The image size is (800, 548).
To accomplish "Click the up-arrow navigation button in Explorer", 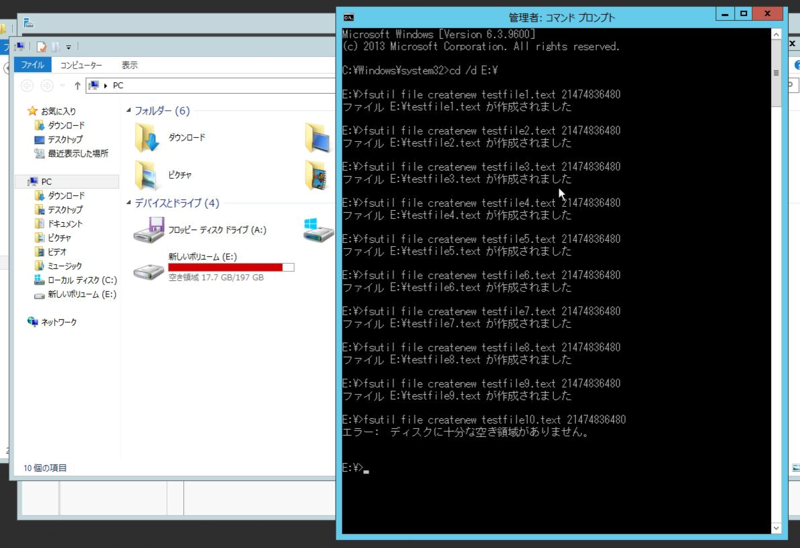I will click(77, 86).
